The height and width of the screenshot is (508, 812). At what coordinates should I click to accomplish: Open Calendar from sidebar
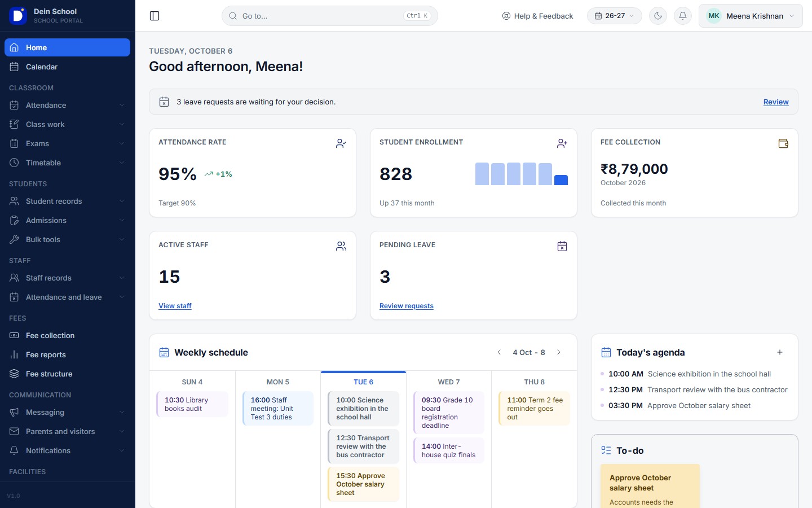tap(67, 67)
